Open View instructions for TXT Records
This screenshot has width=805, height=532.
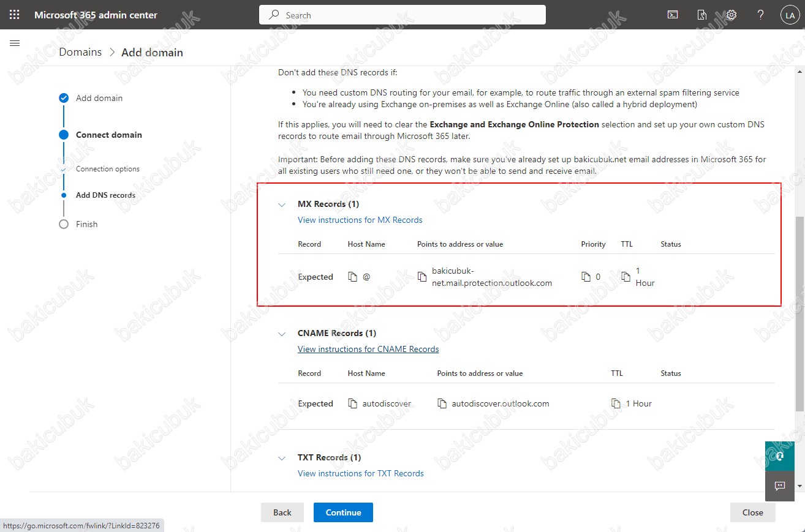tap(361, 473)
